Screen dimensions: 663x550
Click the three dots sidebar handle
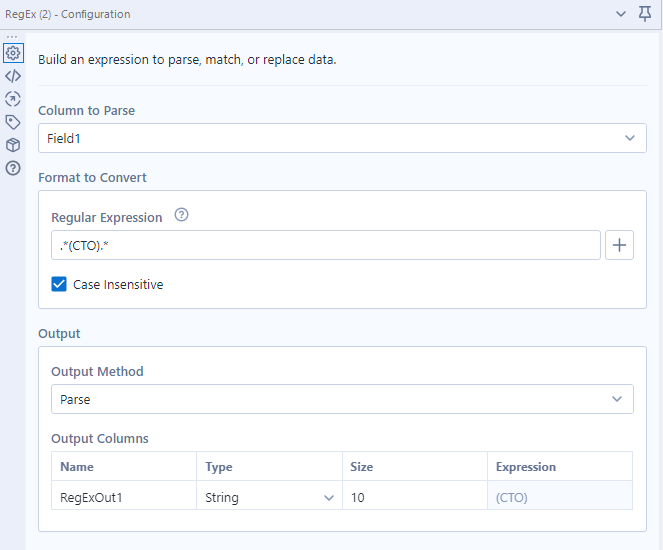point(12,37)
